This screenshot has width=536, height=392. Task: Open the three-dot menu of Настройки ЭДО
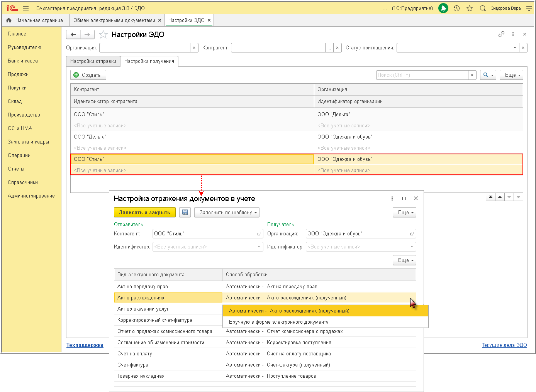513,34
